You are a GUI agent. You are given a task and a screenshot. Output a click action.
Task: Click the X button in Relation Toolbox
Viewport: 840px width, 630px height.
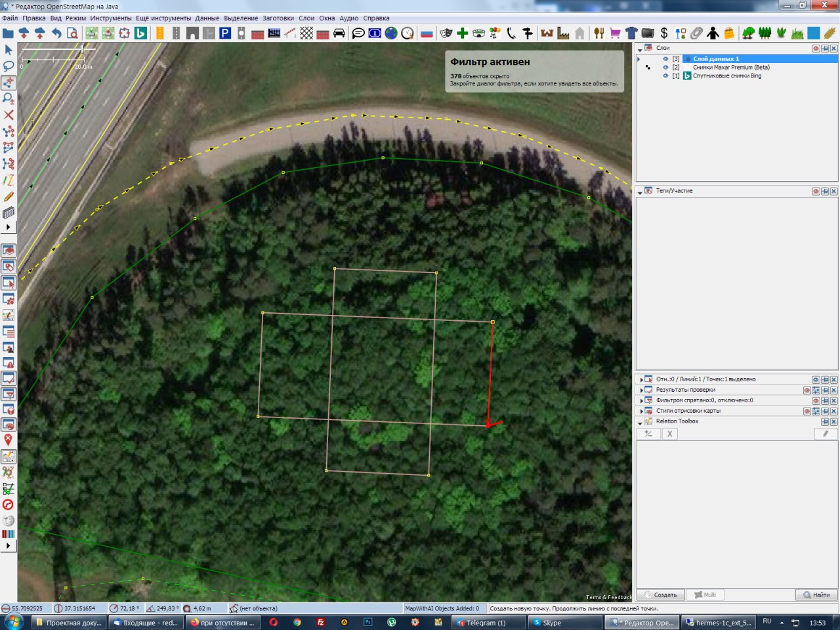pyautogui.click(x=669, y=434)
